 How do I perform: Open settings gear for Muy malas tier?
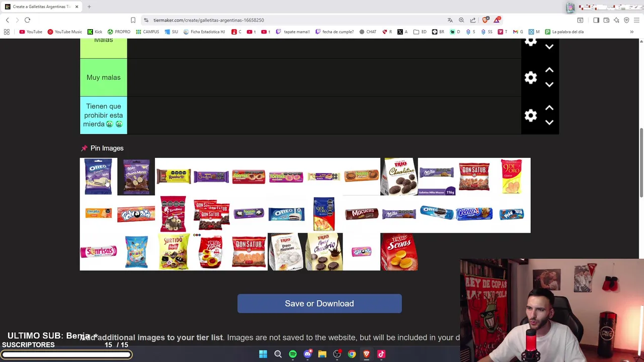click(x=531, y=77)
